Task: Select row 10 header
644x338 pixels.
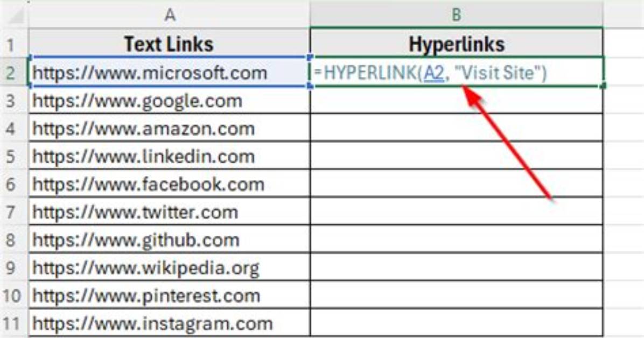Action: pos(14,295)
